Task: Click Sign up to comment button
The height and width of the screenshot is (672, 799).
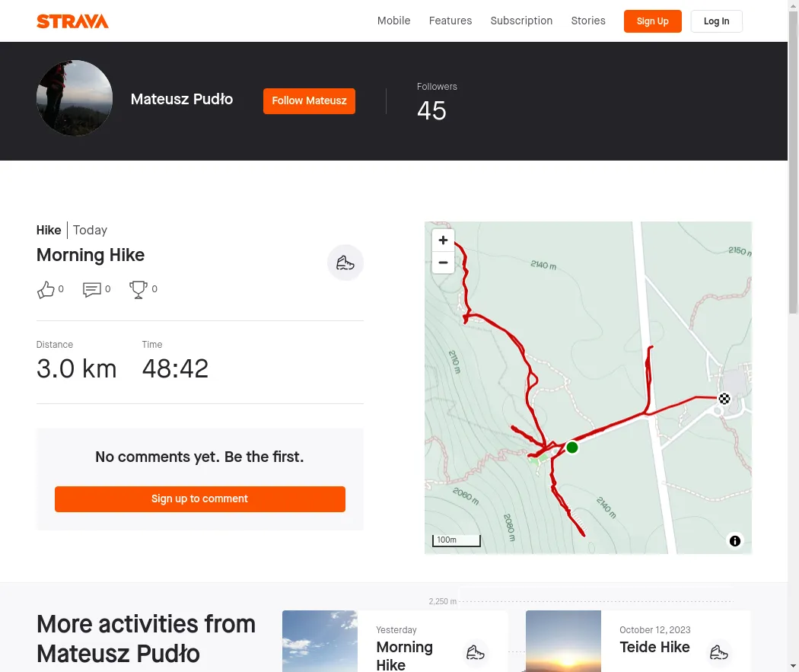Action: coord(199,498)
